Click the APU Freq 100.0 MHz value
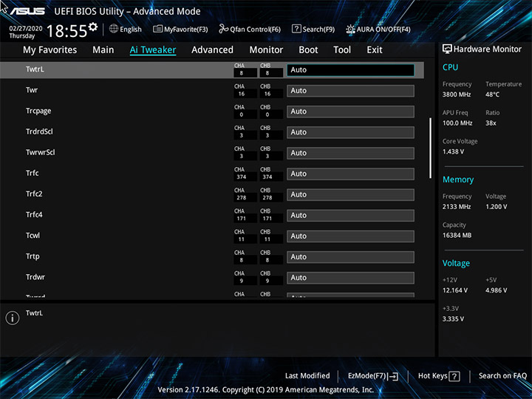 point(457,123)
